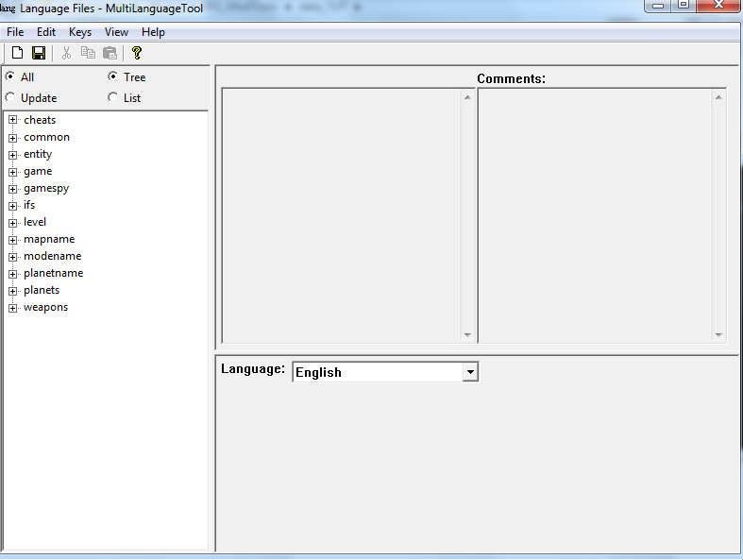Select the modename entry text
This screenshot has height=560, width=743.
53,256
